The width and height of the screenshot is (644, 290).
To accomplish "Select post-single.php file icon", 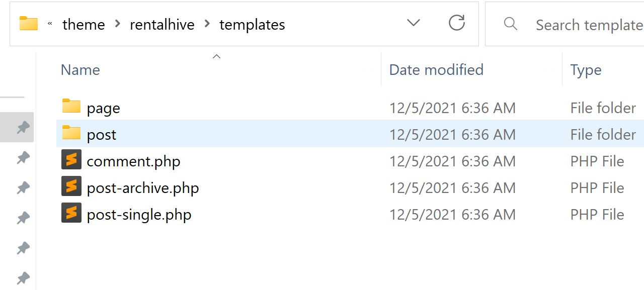I will click(x=71, y=214).
